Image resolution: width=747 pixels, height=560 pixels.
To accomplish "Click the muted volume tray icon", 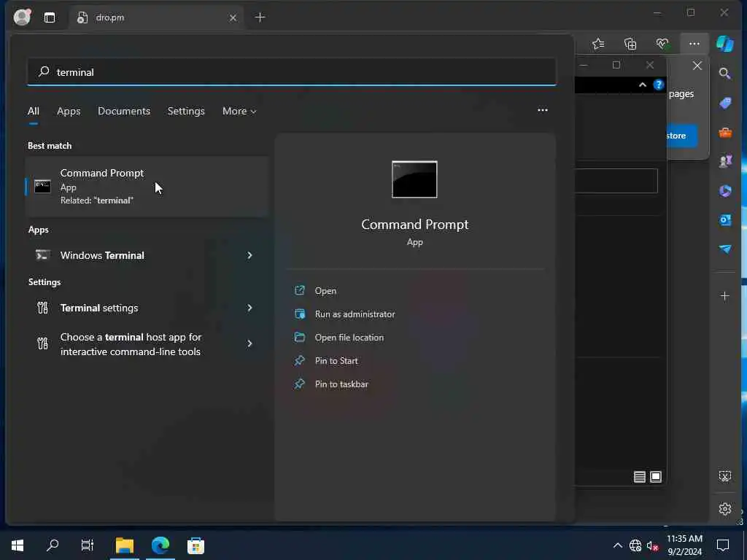I will click(x=652, y=545).
